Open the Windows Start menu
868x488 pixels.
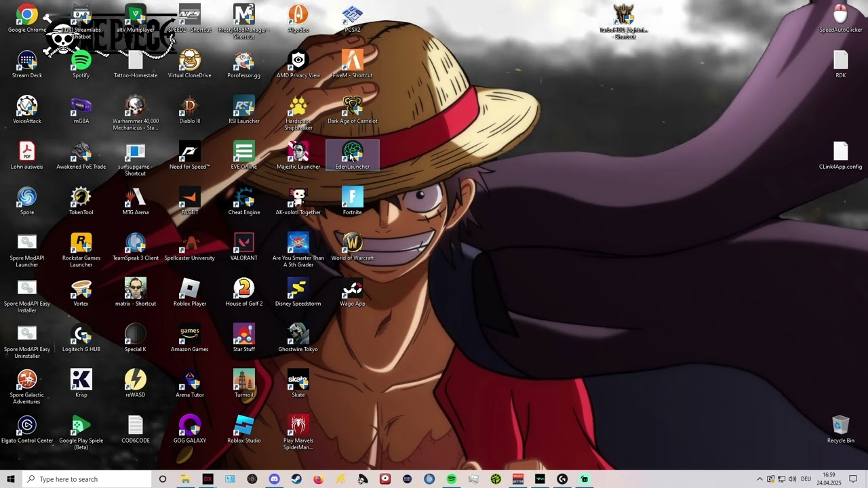coord(11,479)
